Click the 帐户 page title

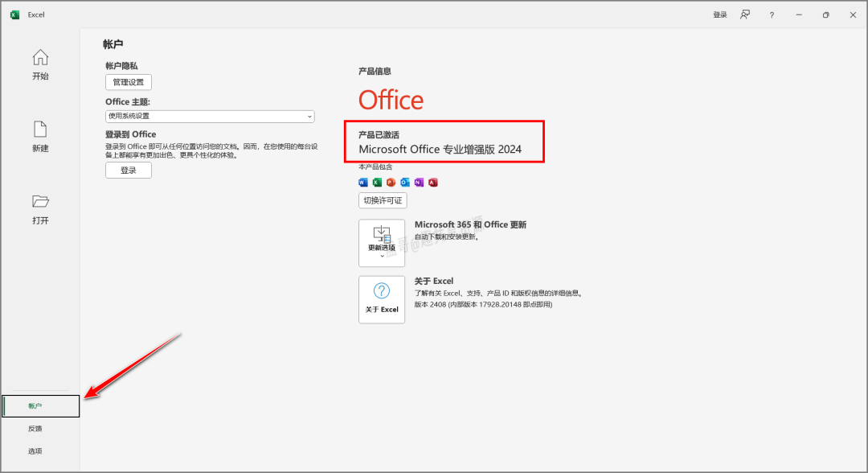[x=113, y=44]
